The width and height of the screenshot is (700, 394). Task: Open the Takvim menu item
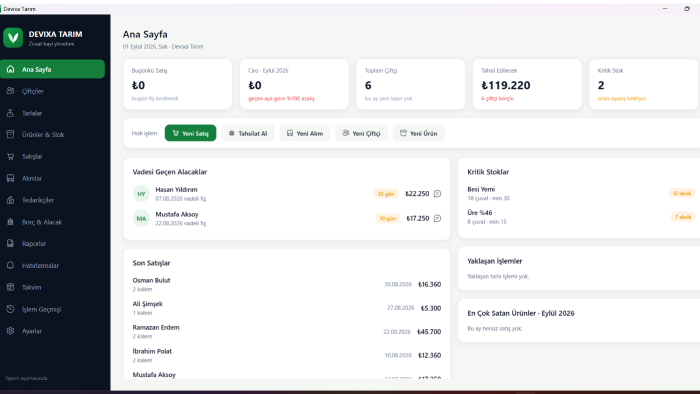click(52, 287)
